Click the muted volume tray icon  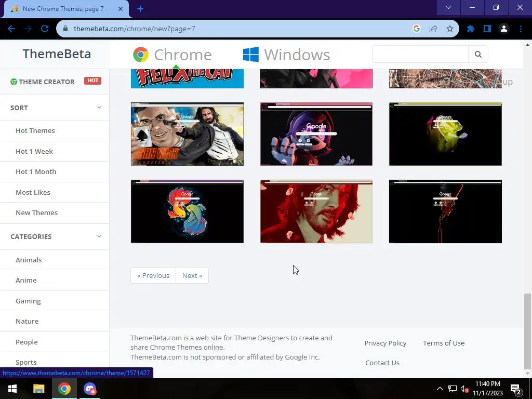pyautogui.click(x=464, y=389)
